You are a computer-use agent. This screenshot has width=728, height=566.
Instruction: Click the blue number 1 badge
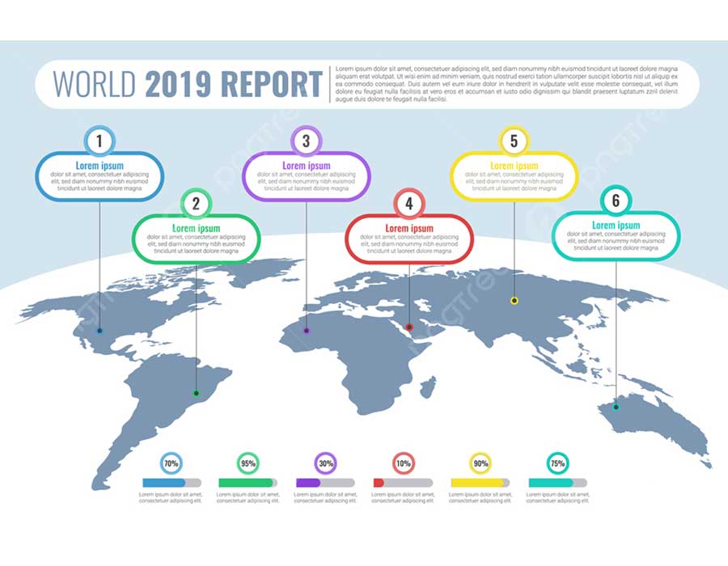tap(99, 141)
